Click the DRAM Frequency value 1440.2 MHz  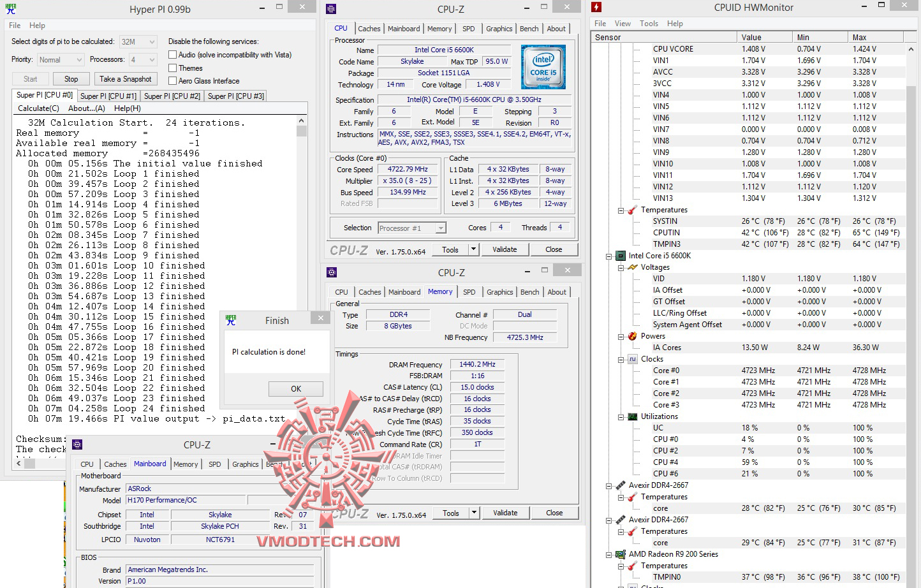click(477, 364)
